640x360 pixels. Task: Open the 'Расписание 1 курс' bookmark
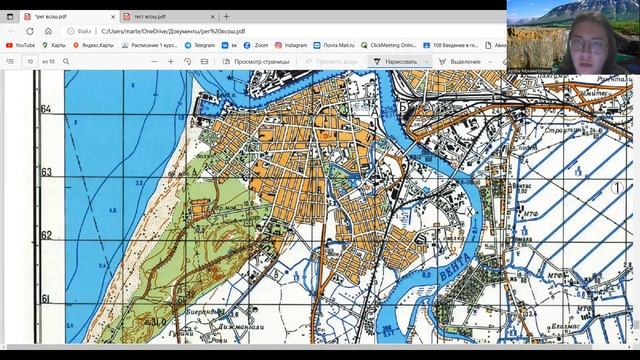(x=149, y=45)
